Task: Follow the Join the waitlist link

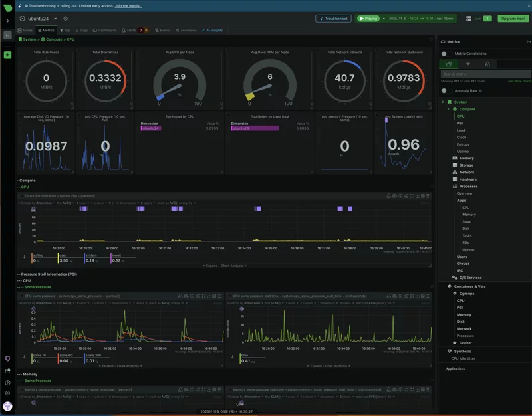Action: 128,6
